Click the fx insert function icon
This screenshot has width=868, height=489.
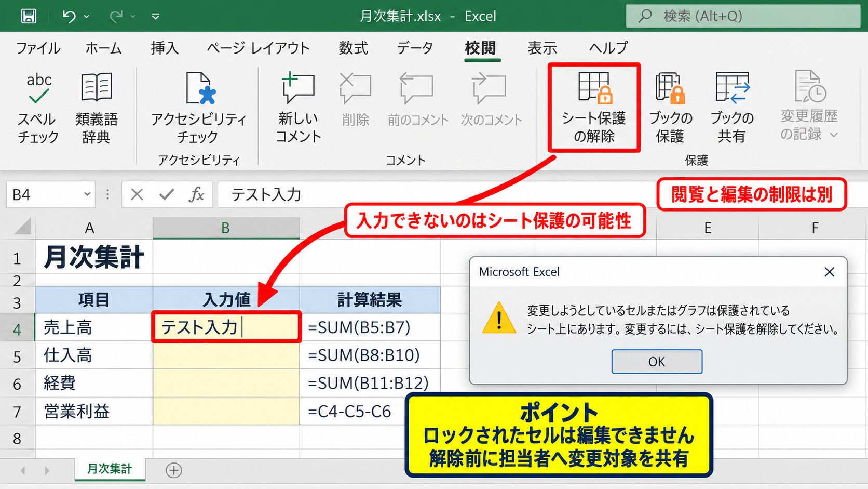(x=197, y=195)
